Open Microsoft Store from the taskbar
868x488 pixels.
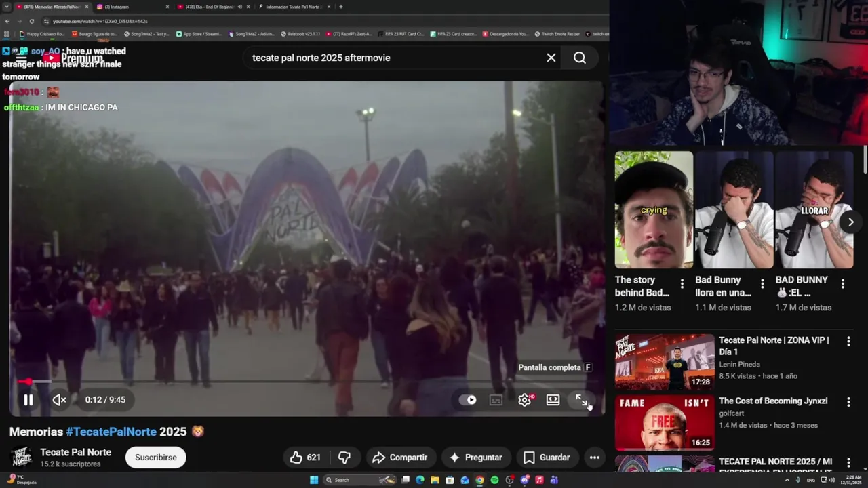click(450, 480)
